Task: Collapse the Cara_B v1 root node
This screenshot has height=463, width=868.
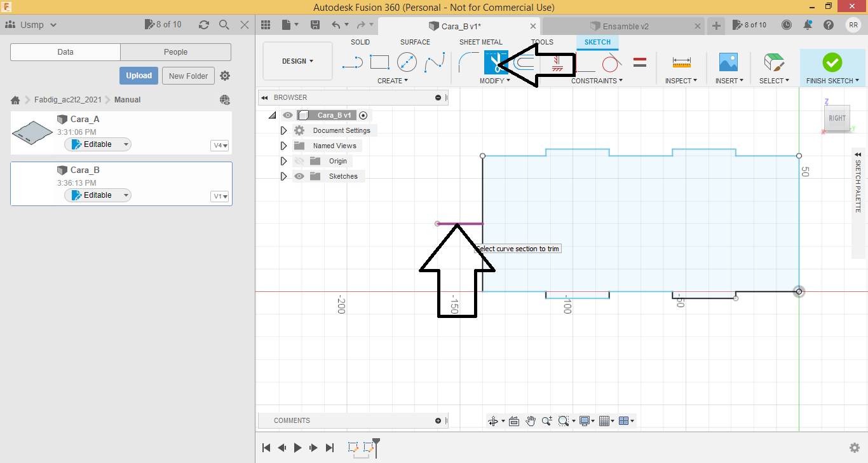Action: [x=272, y=115]
